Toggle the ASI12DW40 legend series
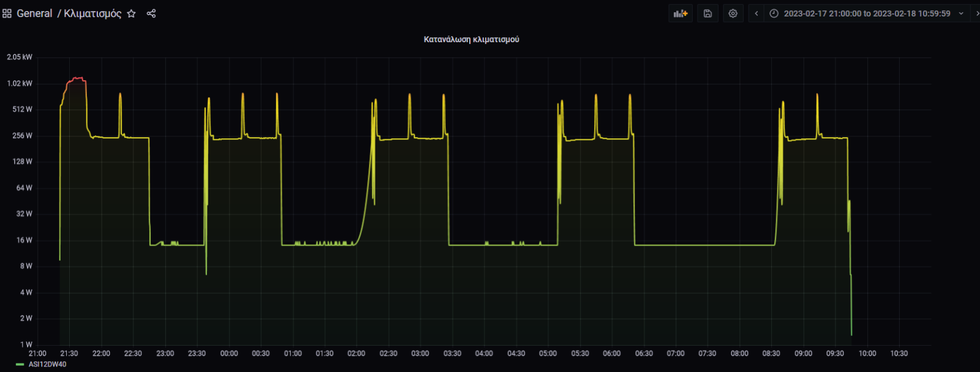 (x=47, y=364)
